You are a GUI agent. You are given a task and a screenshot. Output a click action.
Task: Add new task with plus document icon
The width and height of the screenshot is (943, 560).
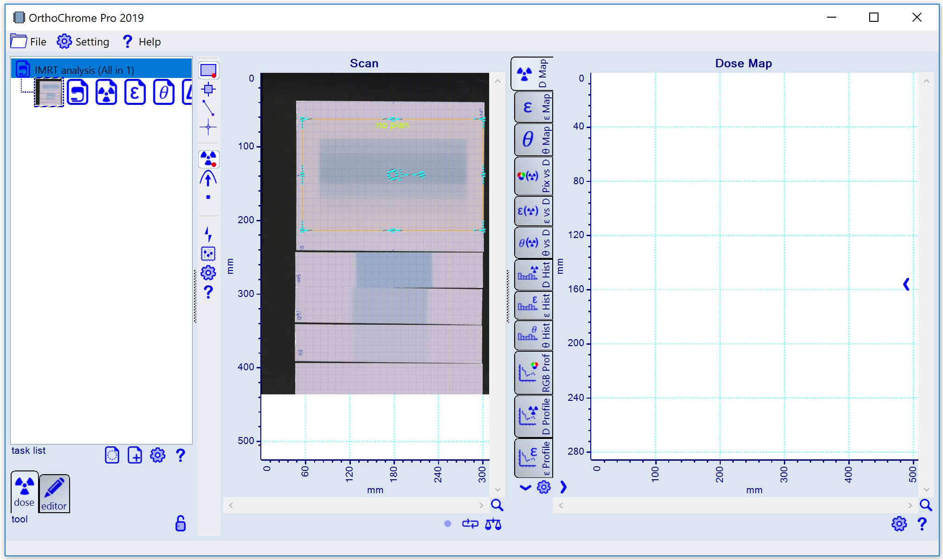[x=135, y=455]
